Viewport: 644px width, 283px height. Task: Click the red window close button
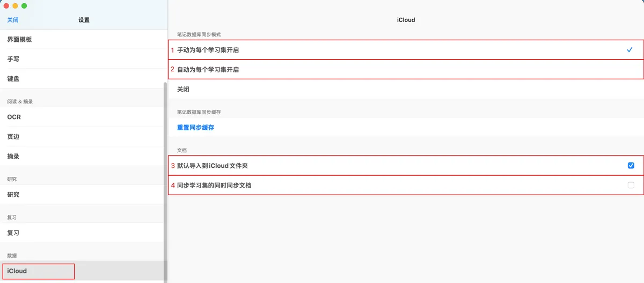pyautogui.click(x=6, y=5)
